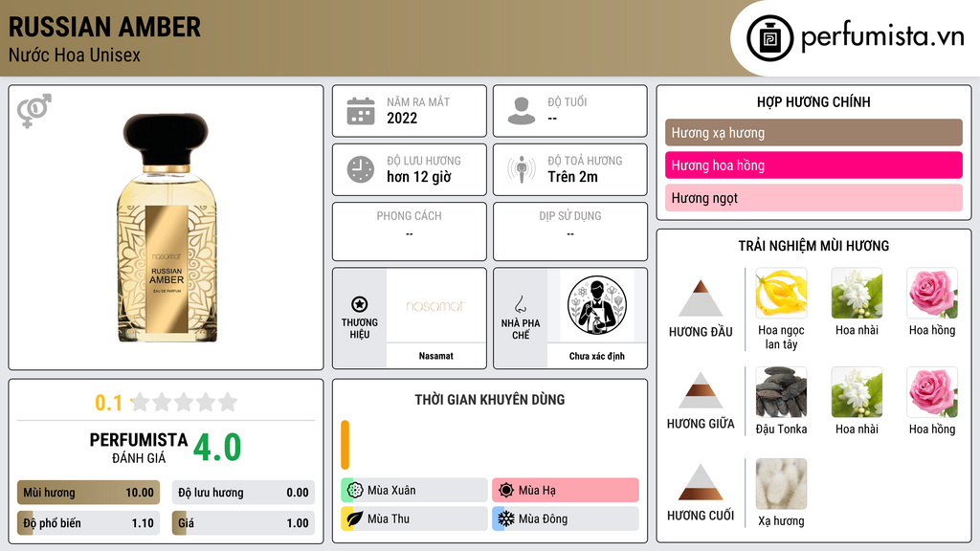The height and width of the screenshot is (551, 980).
Task: Open the Russian Amber bottle image
Action: [x=167, y=228]
